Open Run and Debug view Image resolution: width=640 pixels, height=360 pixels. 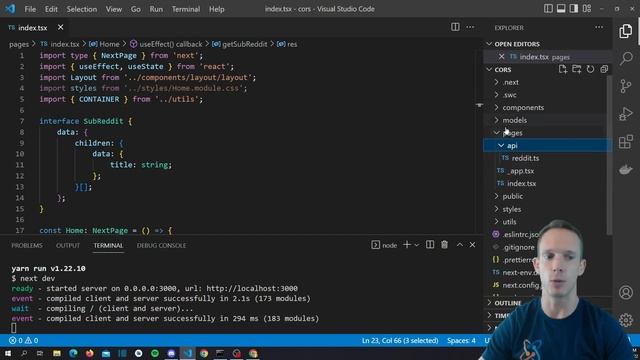(x=625, y=114)
